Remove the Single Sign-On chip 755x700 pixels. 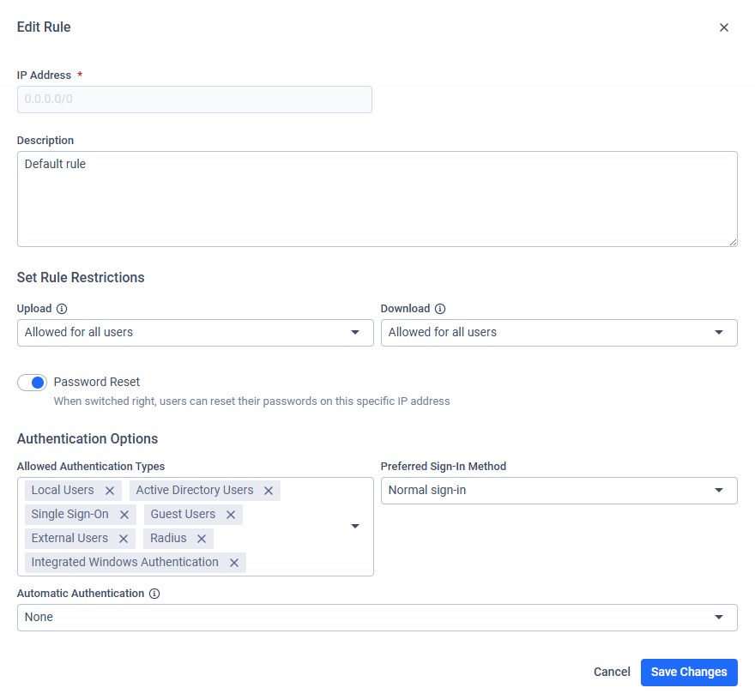(x=124, y=515)
